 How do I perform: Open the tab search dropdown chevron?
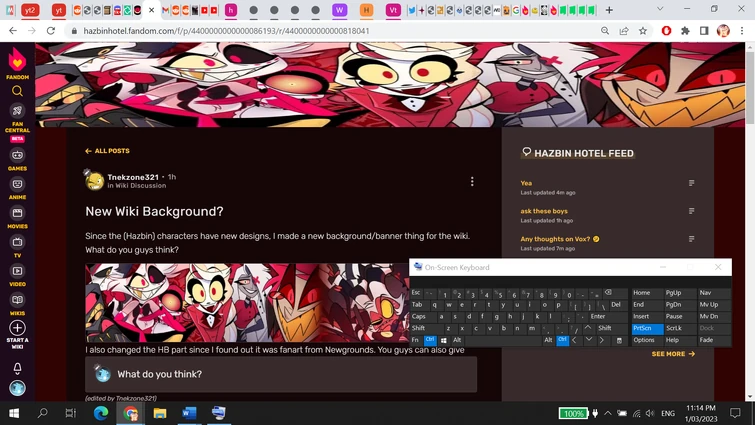[660, 9]
